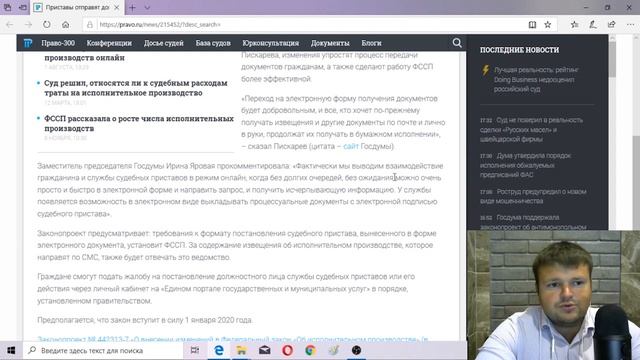The width and height of the screenshot is (640, 360).
Task: Launch Chrome from taskbar
Action: coord(310,350)
